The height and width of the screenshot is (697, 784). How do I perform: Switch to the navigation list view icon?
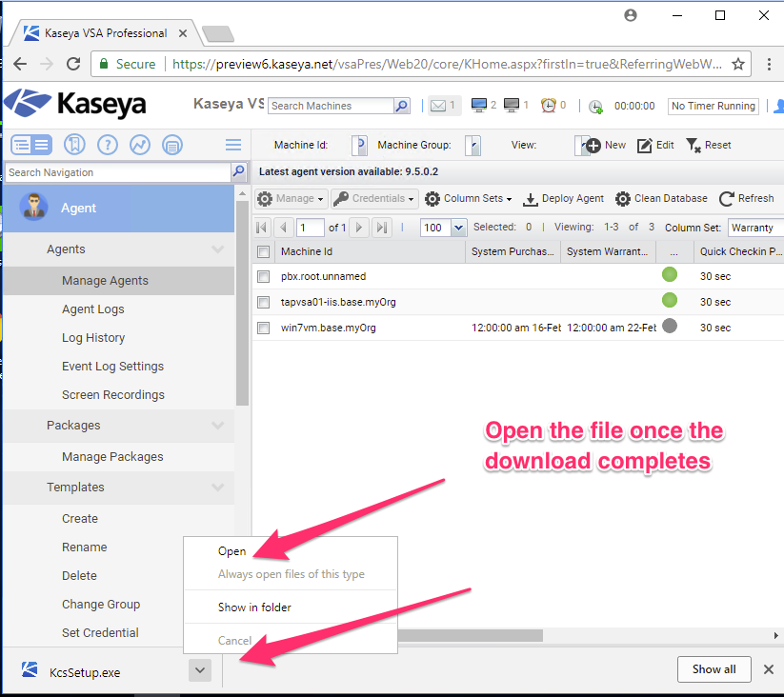coord(31,145)
